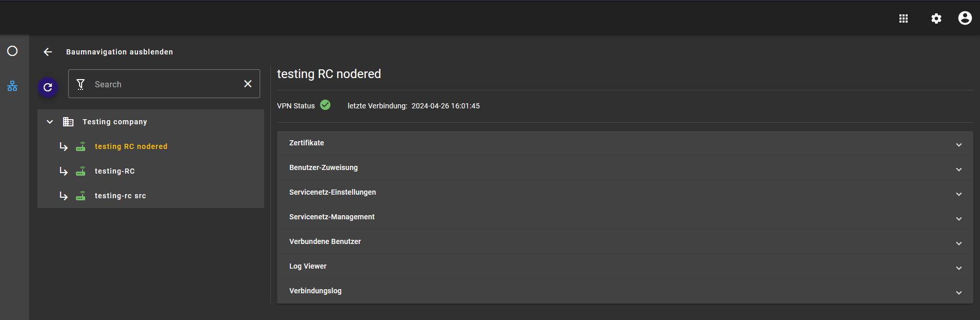Click the filter icon in search box
Viewport: 980px width, 320px height.
(x=81, y=84)
